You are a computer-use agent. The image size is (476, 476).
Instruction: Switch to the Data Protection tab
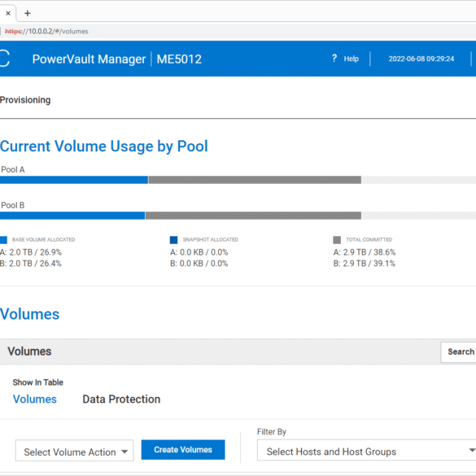121,400
